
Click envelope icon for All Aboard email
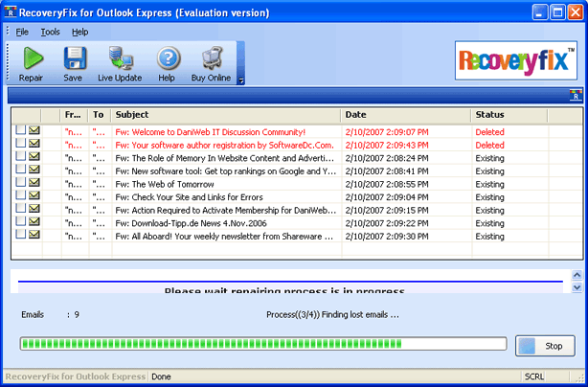coord(34,235)
